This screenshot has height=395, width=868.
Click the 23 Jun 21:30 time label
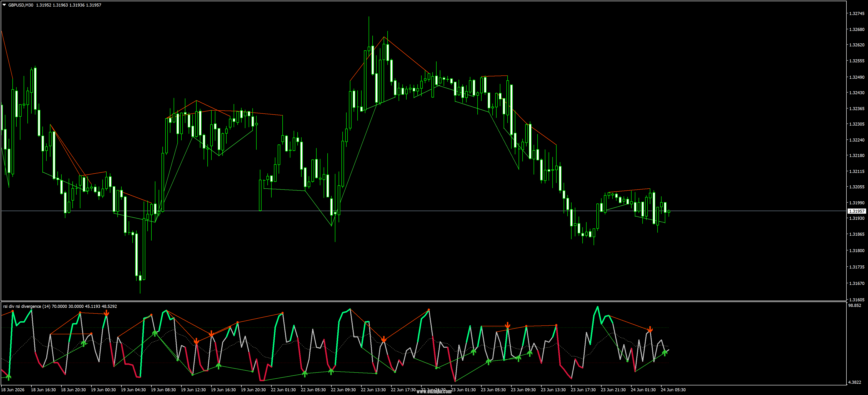[613, 390]
